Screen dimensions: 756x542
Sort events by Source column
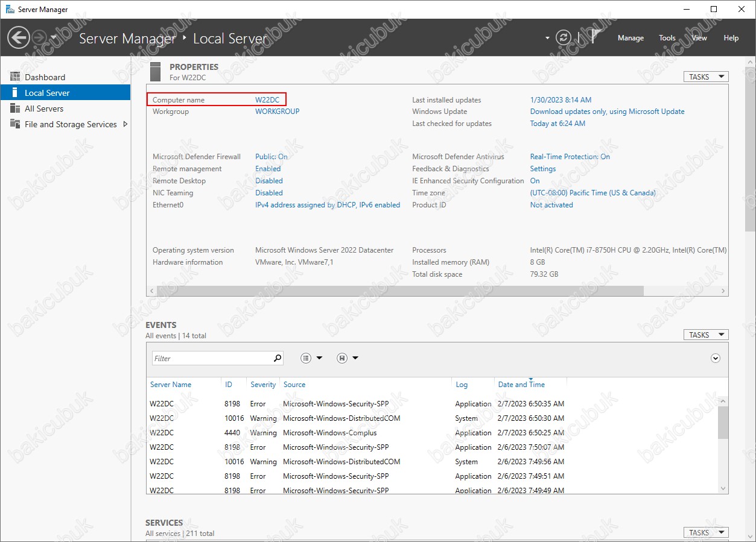click(x=294, y=385)
